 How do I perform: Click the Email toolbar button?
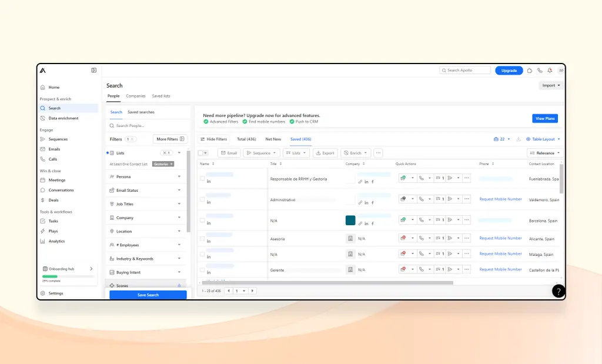coord(229,153)
